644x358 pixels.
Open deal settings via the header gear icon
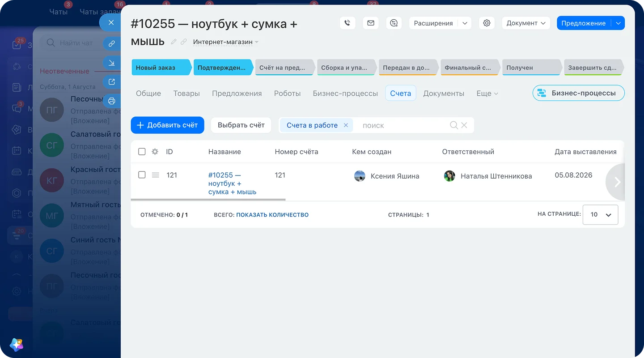[x=487, y=23]
